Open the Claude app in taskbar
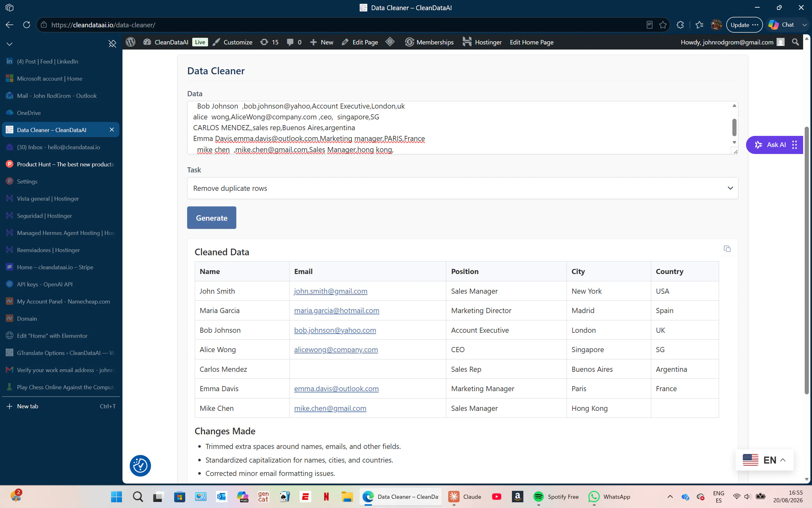Screen dimensions: 812x508 [465, 497]
